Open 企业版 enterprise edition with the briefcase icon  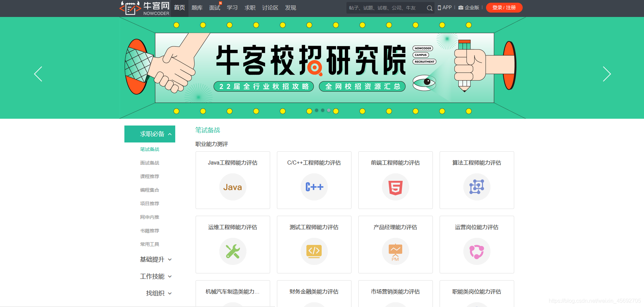tap(469, 7)
